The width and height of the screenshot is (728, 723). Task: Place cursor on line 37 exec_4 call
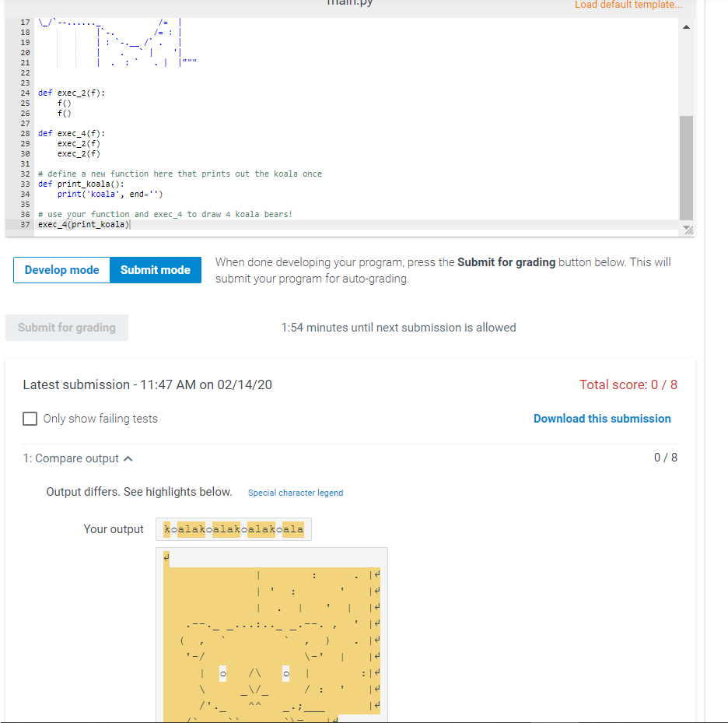(84, 224)
